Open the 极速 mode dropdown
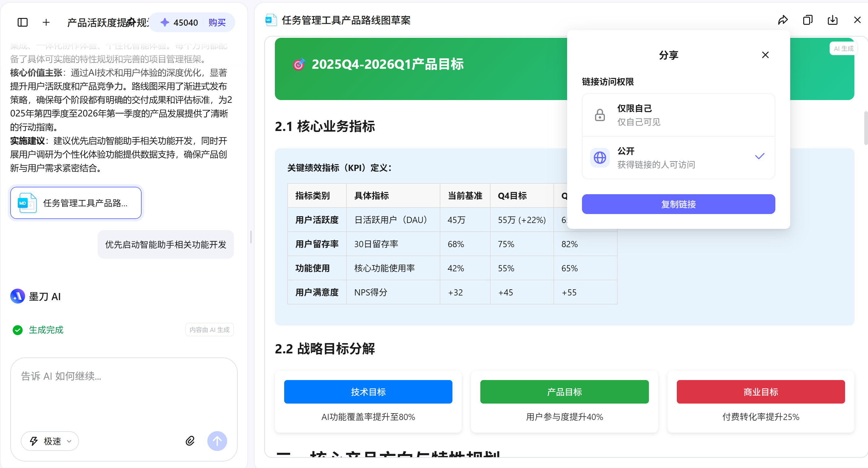Viewport: 868px width, 468px height. pos(50,441)
